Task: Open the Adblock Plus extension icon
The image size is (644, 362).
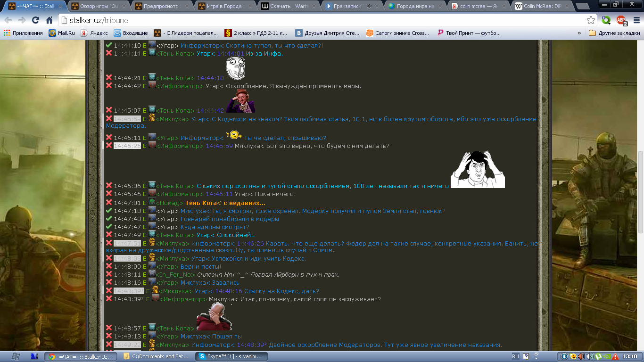Action: (621, 20)
